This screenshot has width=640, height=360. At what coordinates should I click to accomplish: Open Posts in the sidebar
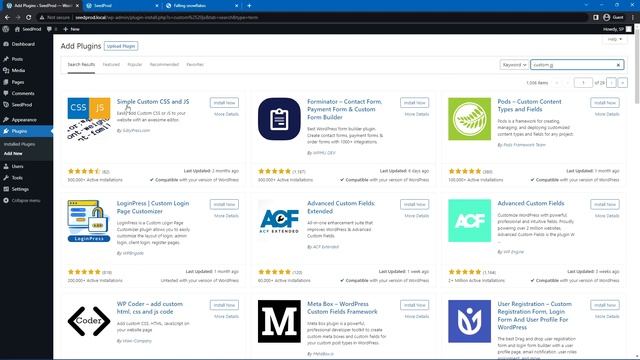click(17, 59)
